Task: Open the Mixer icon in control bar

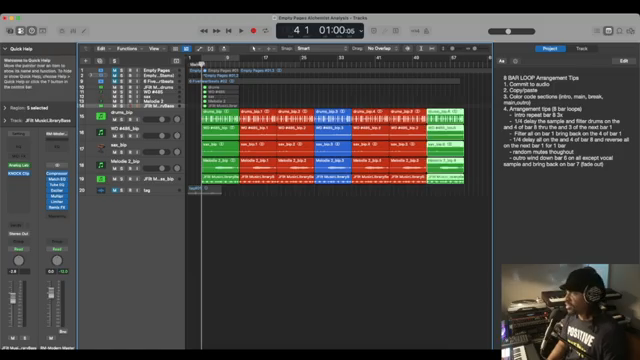Action: [x=73, y=31]
